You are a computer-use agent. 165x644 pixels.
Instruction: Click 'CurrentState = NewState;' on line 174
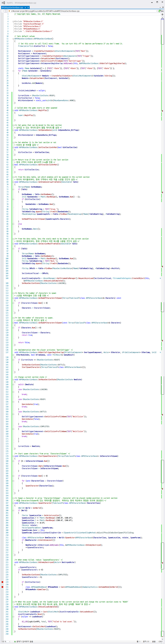(29, 446)
